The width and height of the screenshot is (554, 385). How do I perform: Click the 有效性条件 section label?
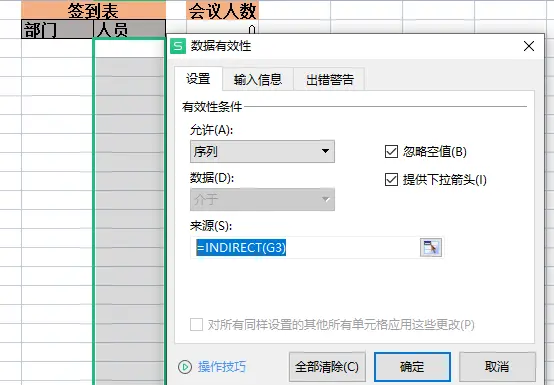pyautogui.click(x=212, y=106)
